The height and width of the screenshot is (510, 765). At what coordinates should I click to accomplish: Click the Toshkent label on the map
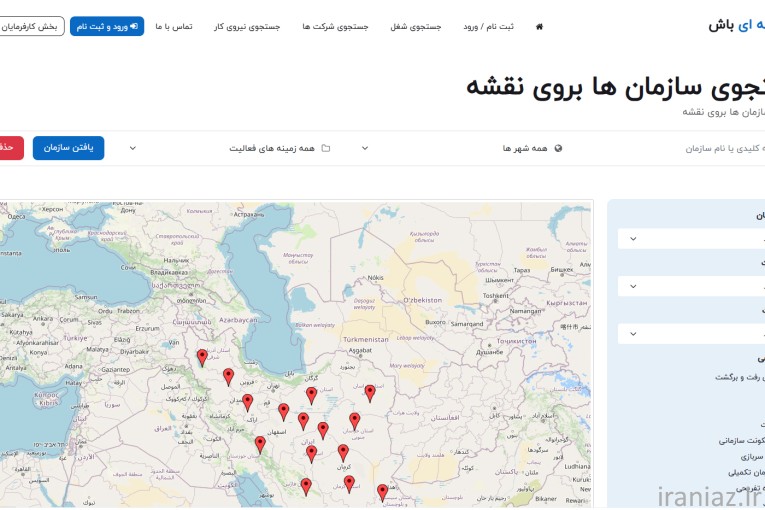point(495,296)
